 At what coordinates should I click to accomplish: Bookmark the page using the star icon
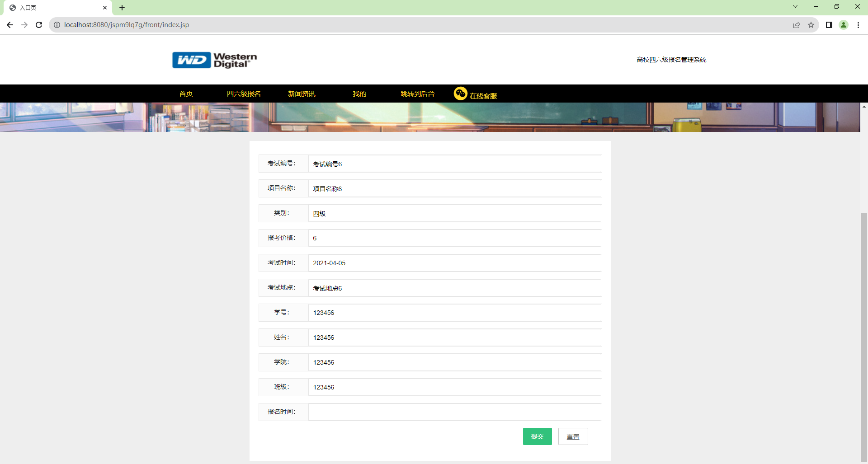pyautogui.click(x=811, y=25)
